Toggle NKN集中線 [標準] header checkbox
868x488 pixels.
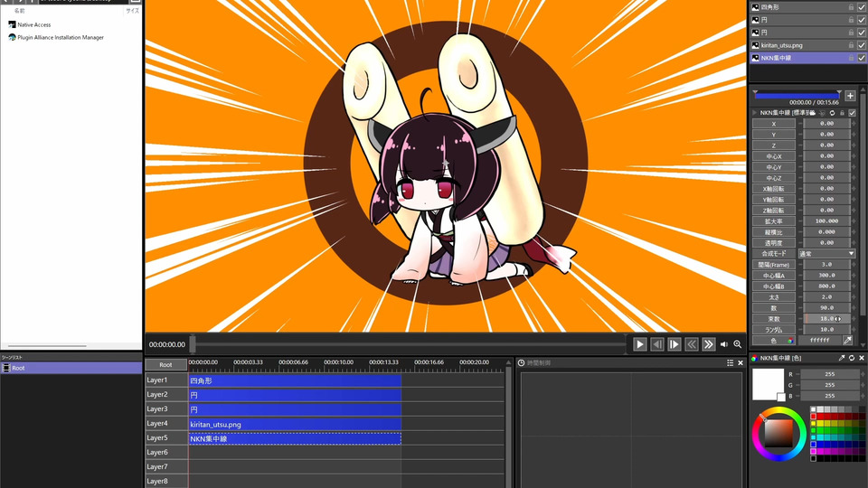[852, 113]
